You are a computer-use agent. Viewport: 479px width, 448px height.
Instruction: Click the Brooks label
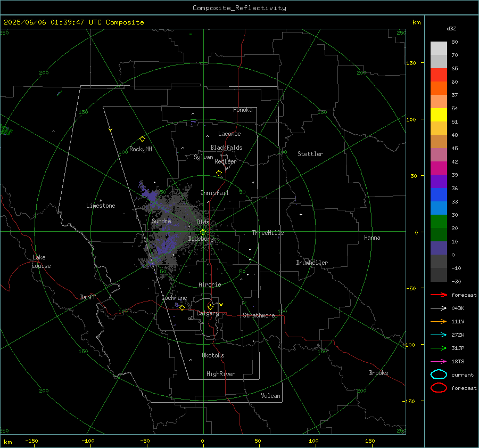pos(378,372)
